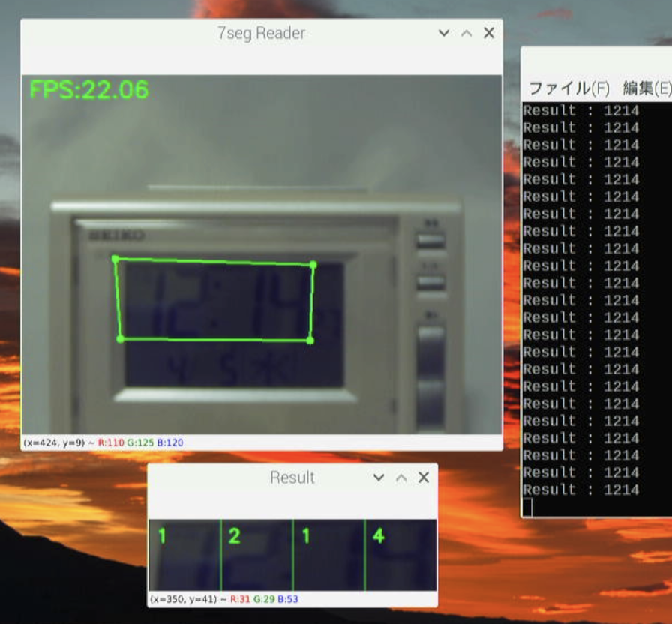Click the 7seg Reader title bar text
This screenshot has width=672, height=624.
261,34
